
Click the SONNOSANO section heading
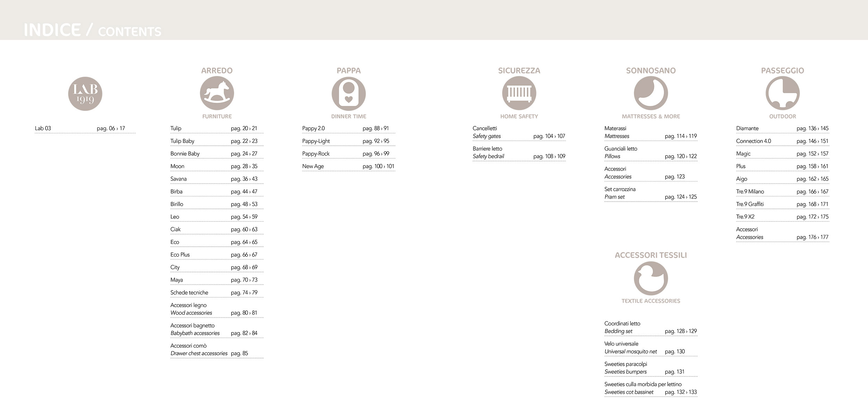coord(651,70)
